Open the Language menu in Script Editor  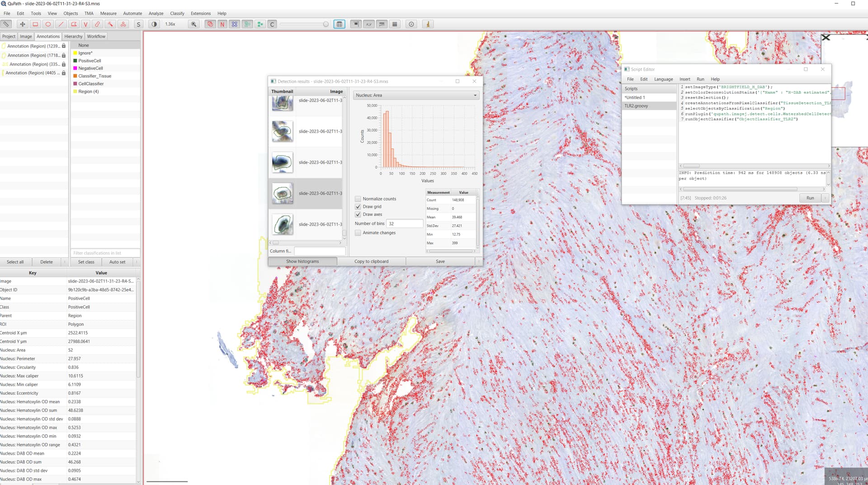pos(663,79)
